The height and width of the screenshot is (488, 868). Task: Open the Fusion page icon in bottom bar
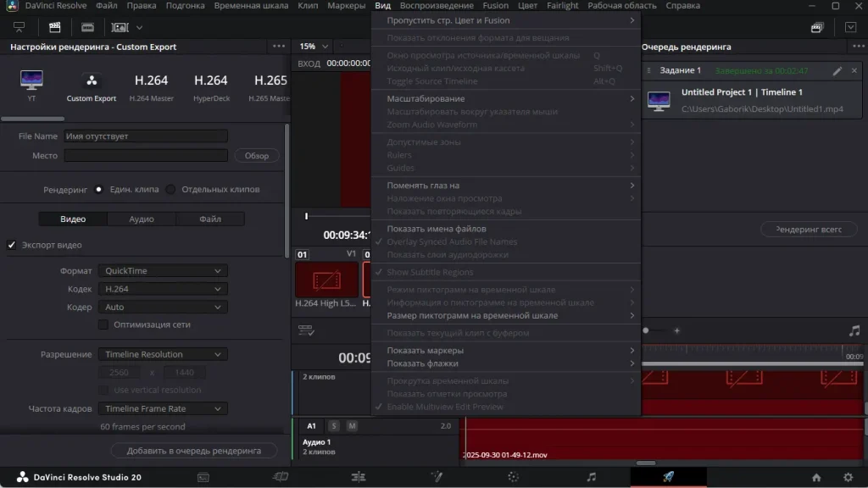(436, 477)
